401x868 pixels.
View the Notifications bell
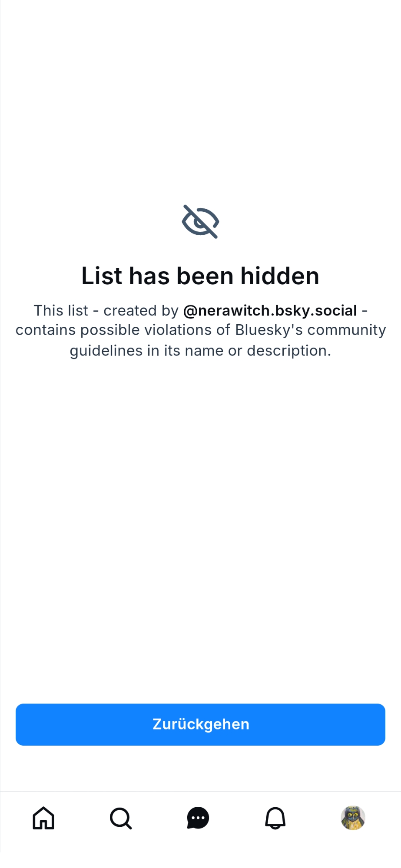[275, 818]
